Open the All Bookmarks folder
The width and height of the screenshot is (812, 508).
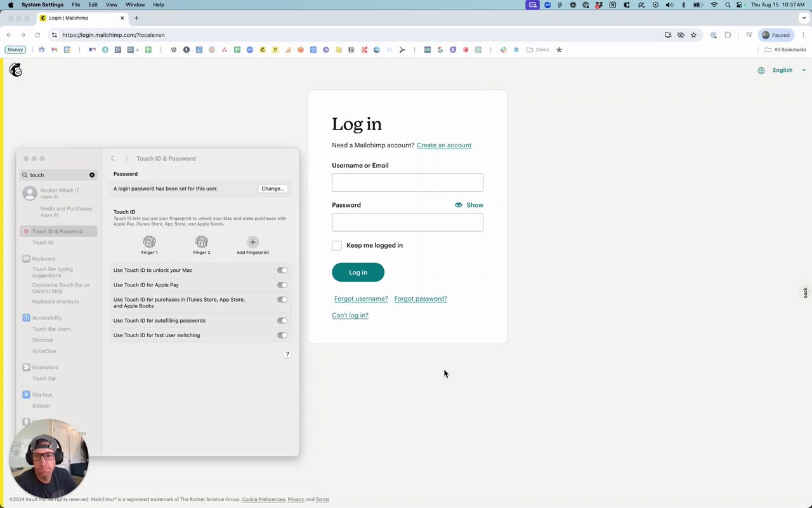[x=785, y=50]
